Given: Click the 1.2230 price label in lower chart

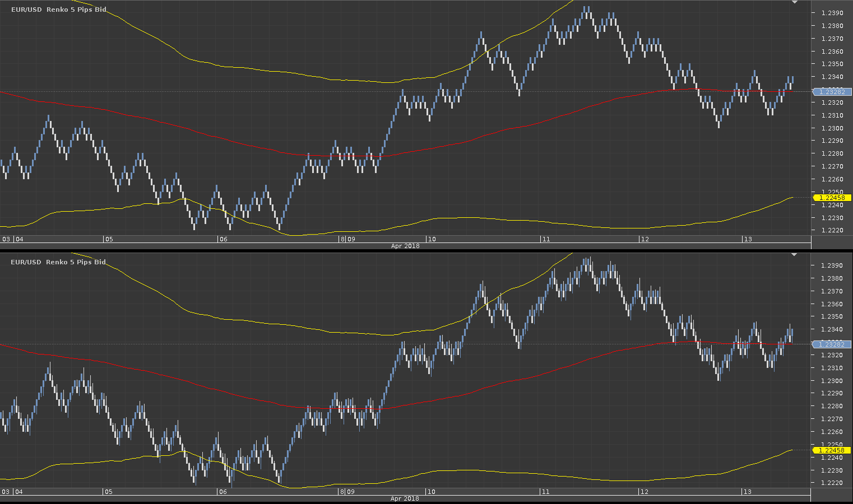Looking at the screenshot, I should [832, 470].
